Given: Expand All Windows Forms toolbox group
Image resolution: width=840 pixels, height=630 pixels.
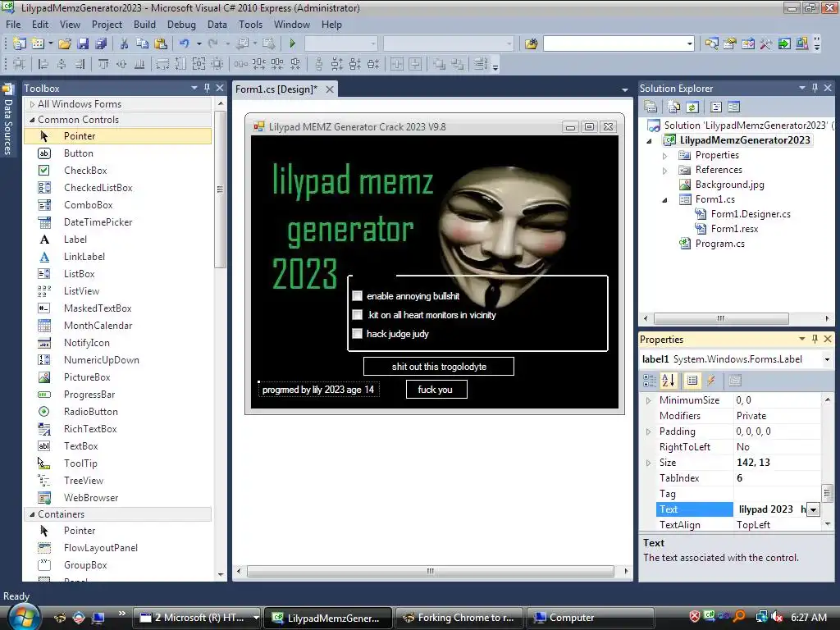Looking at the screenshot, I should (32, 104).
